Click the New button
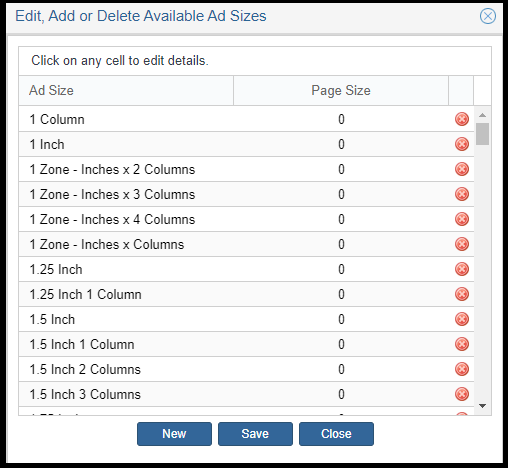This screenshot has height=468, width=508. (174, 434)
